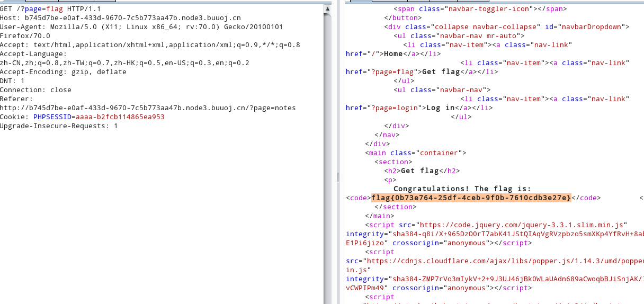The height and width of the screenshot is (304, 644).
Task: Click the GET /?page=flag request line
Action: pos(50,9)
